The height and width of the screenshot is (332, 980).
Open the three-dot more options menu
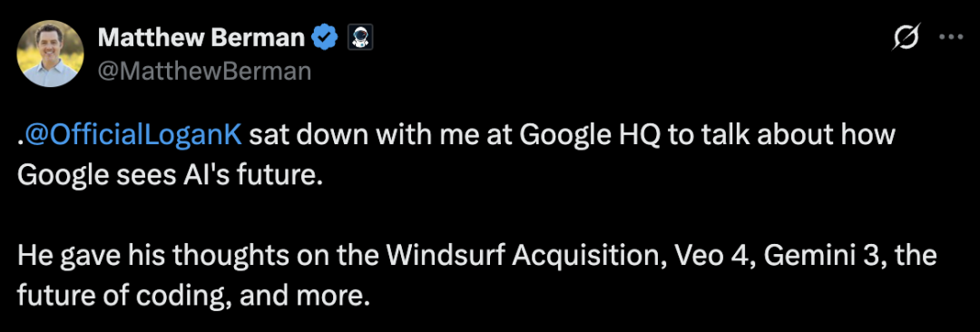coord(952,37)
